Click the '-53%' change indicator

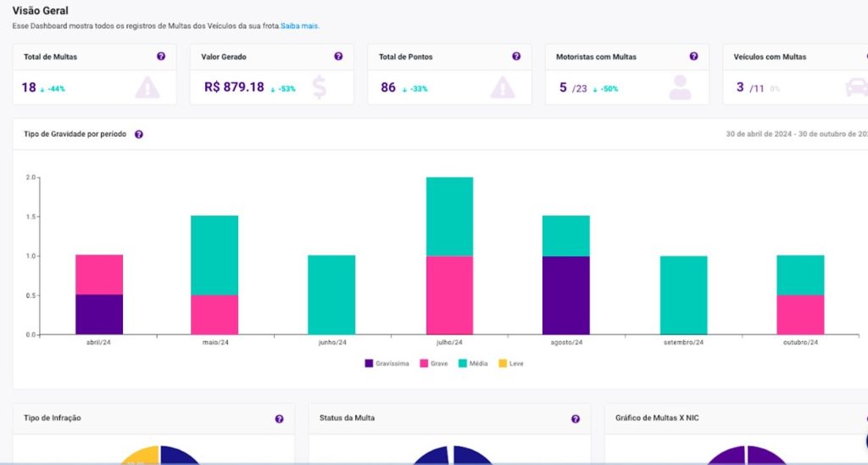pyautogui.click(x=287, y=89)
